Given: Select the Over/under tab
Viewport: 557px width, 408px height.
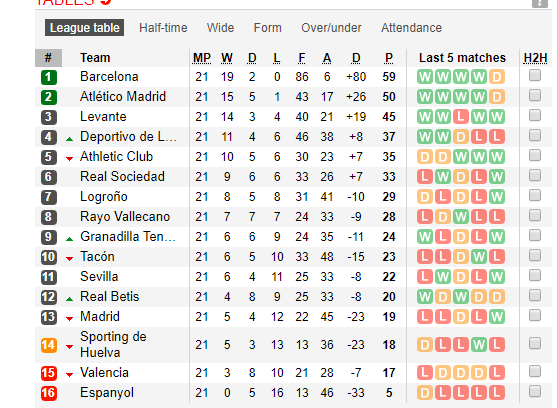Looking at the screenshot, I should (331, 28).
